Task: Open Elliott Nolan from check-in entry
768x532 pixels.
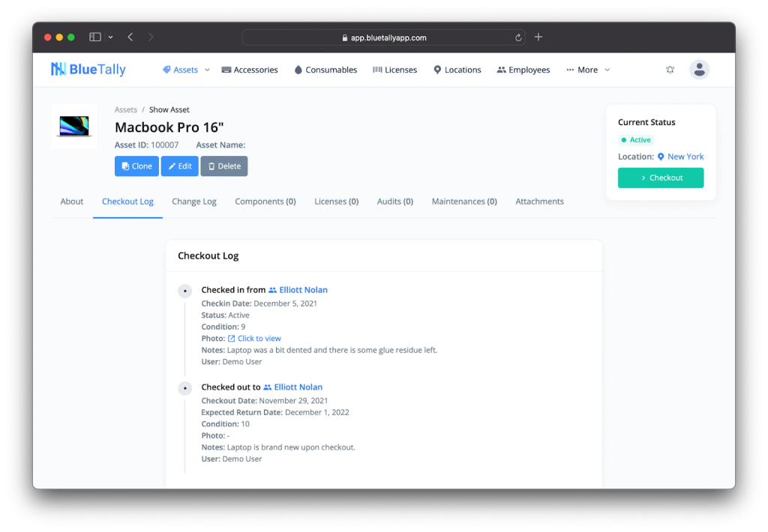Action: pos(303,290)
